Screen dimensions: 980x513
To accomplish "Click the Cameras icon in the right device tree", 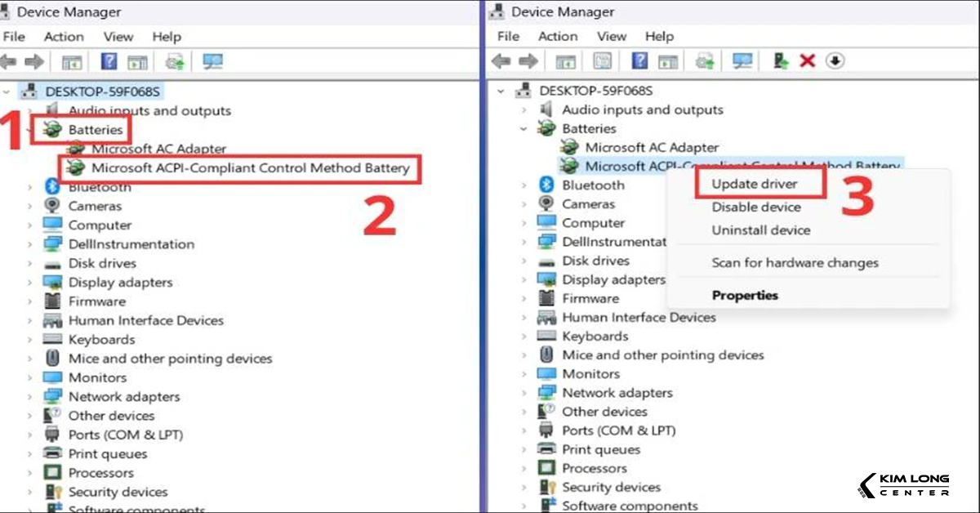I will coord(546,204).
